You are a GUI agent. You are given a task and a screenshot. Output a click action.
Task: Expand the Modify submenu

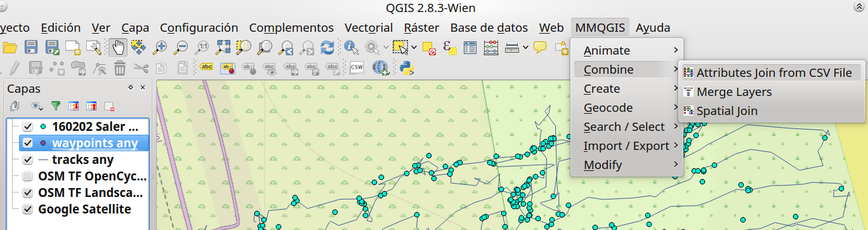[x=627, y=165]
